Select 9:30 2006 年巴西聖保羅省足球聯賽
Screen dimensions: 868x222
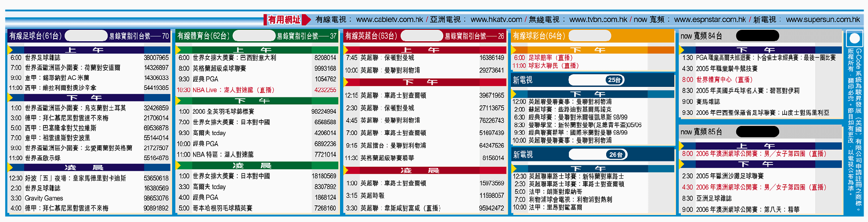[x=756, y=113]
